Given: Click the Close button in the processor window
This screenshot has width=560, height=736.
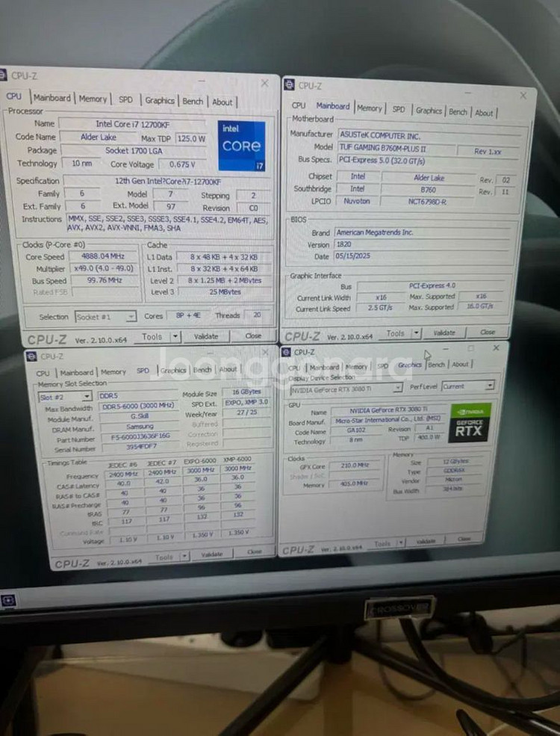Looking at the screenshot, I should click(x=253, y=335).
